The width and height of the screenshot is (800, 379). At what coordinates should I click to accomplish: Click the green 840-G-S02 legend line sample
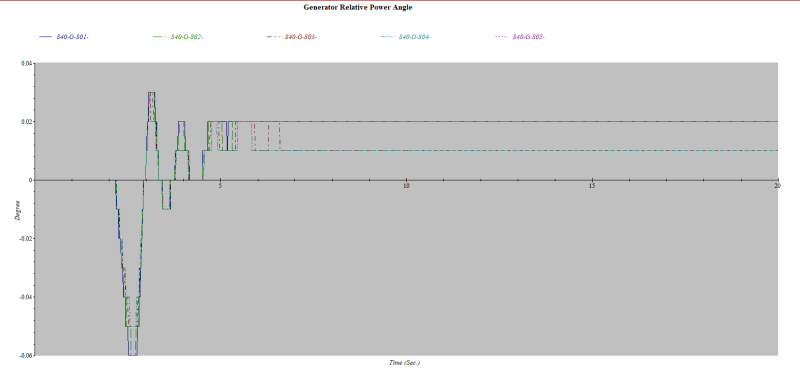click(x=159, y=37)
